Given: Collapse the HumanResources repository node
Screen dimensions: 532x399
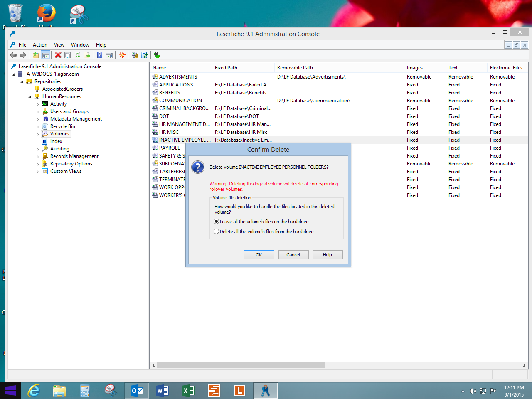Looking at the screenshot, I should click(30, 97).
